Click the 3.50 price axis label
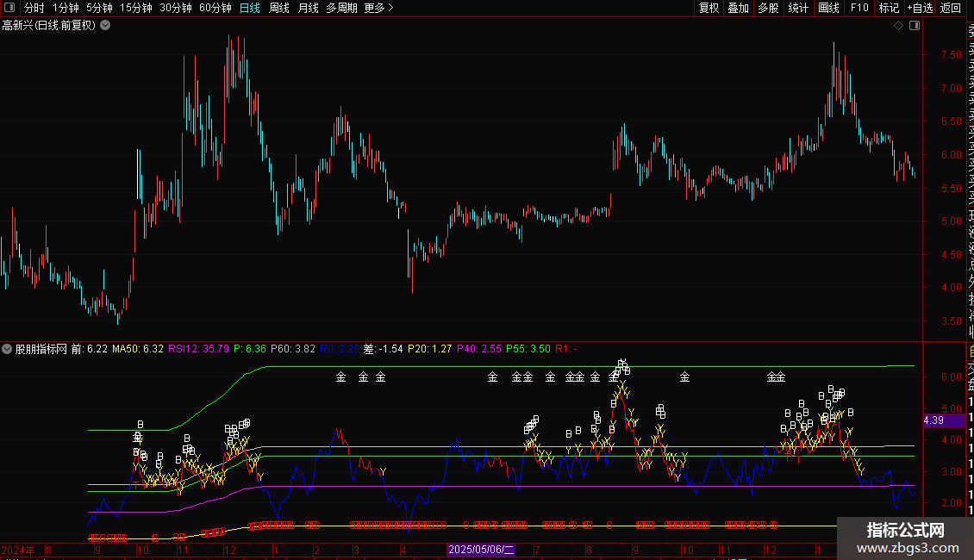 coord(951,321)
